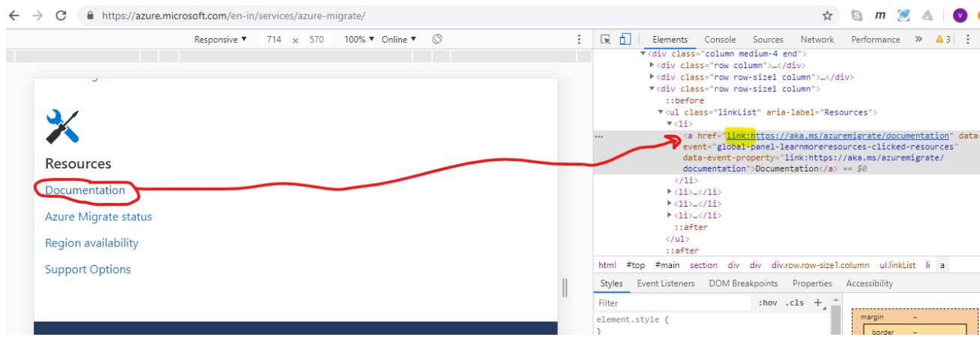Activate the inspect element picker
Image resolution: width=980 pixels, height=337 pixels.
pyautogui.click(x=606, y=39)
